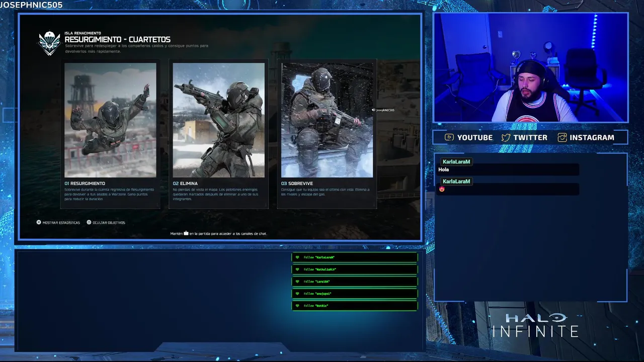Click heart icon in Follow NathaliaHLV row
This screenshot has height=362, width=644.
click(x=297, y=269)
